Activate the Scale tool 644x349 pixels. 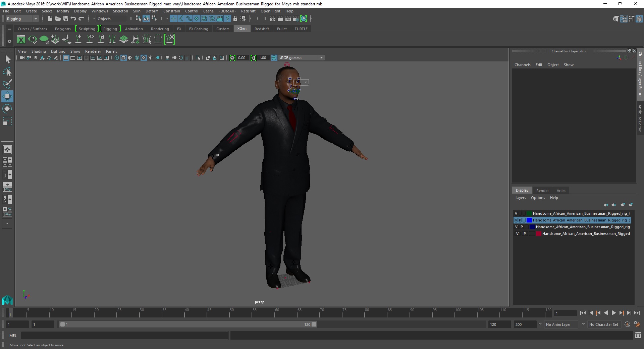pos(7,121)
